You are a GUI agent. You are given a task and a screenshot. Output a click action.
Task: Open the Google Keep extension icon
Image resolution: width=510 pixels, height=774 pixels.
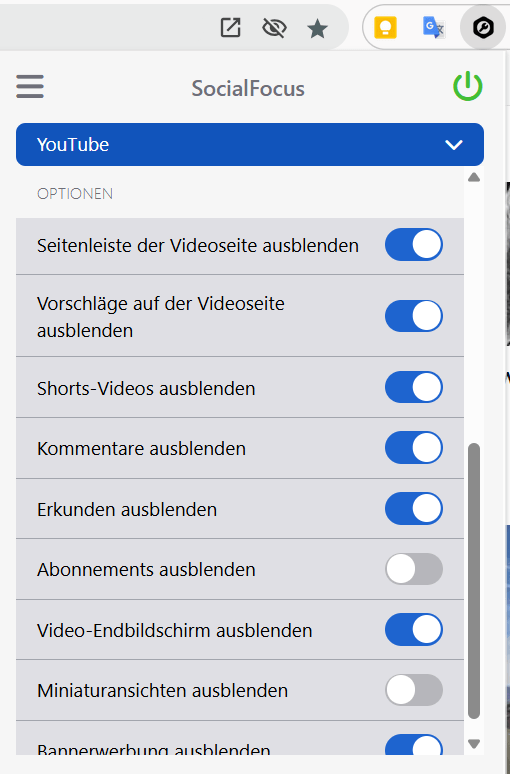pos(386,27)
